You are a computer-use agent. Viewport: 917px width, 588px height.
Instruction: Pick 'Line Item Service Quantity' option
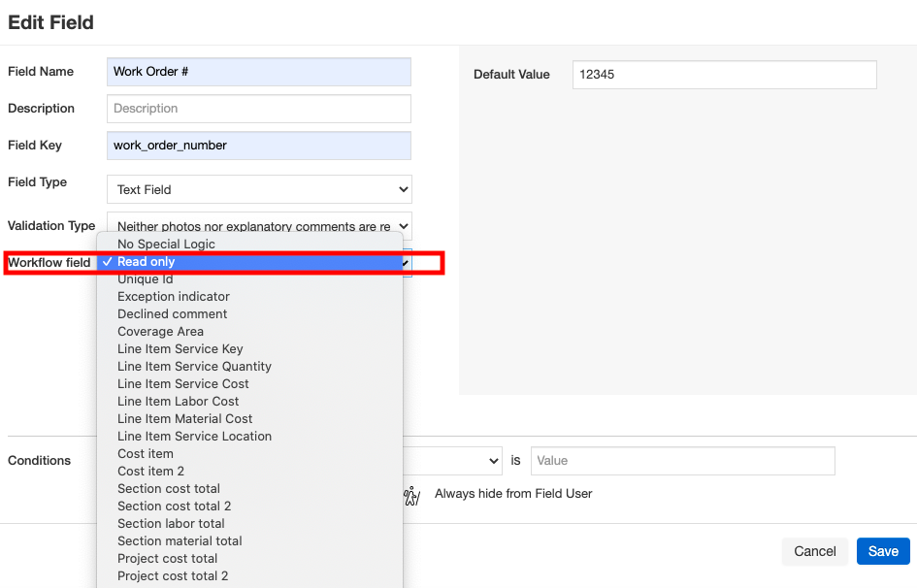pos(194,367)
